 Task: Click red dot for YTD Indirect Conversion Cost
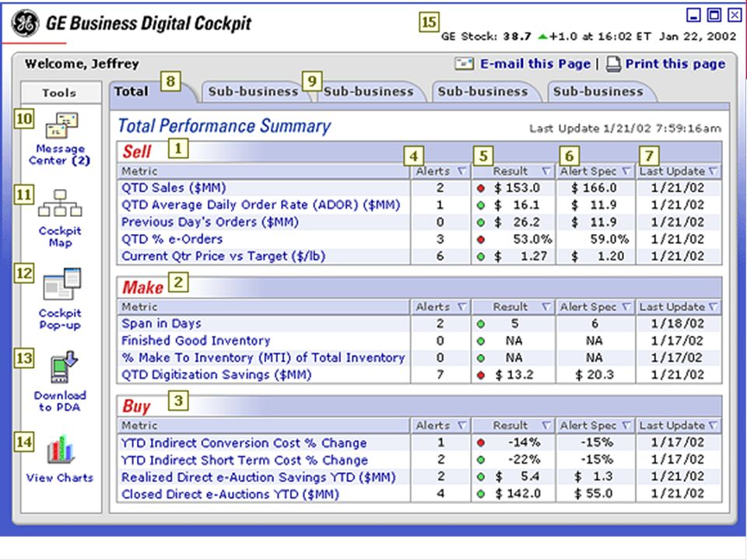(481, 443)
